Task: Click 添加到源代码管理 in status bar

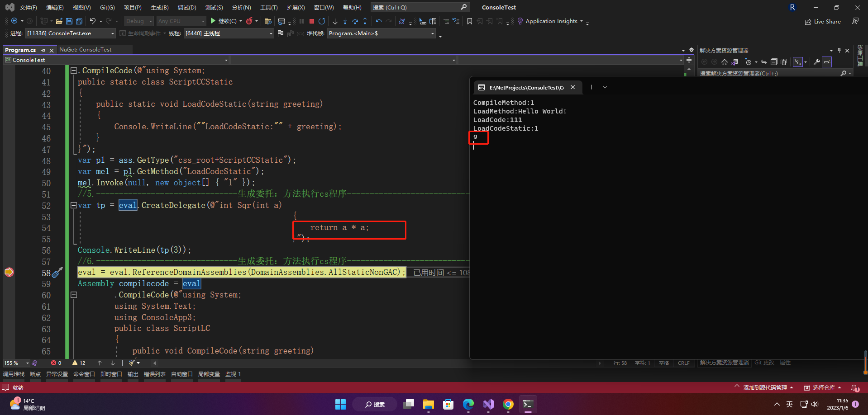Action: coord(764,388)
